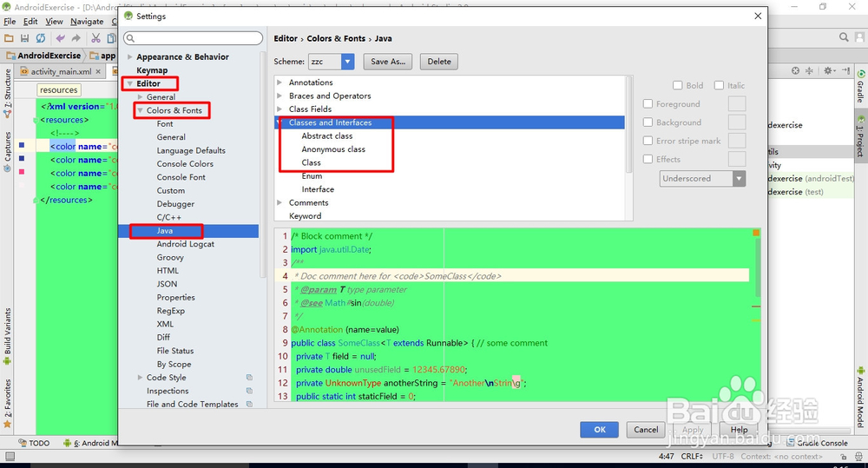
Task: Click the OK button
Action: [x=600, y=429]
